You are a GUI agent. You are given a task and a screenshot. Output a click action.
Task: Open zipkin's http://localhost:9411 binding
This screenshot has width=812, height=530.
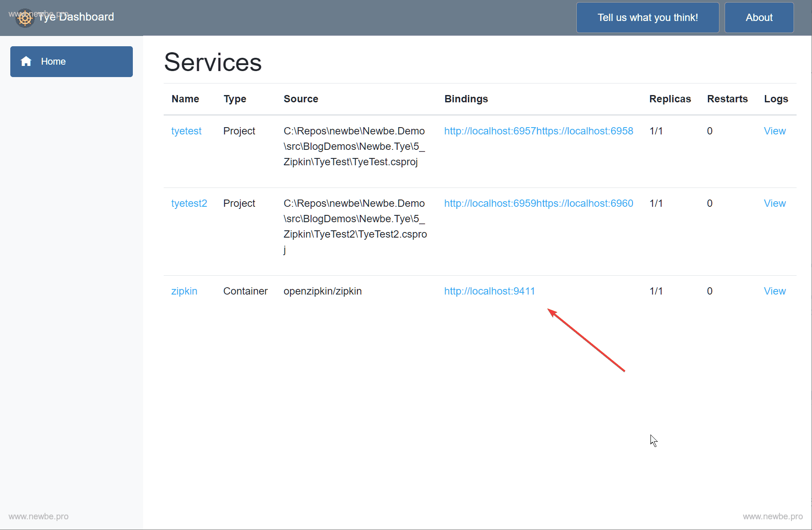coord(489,291)
